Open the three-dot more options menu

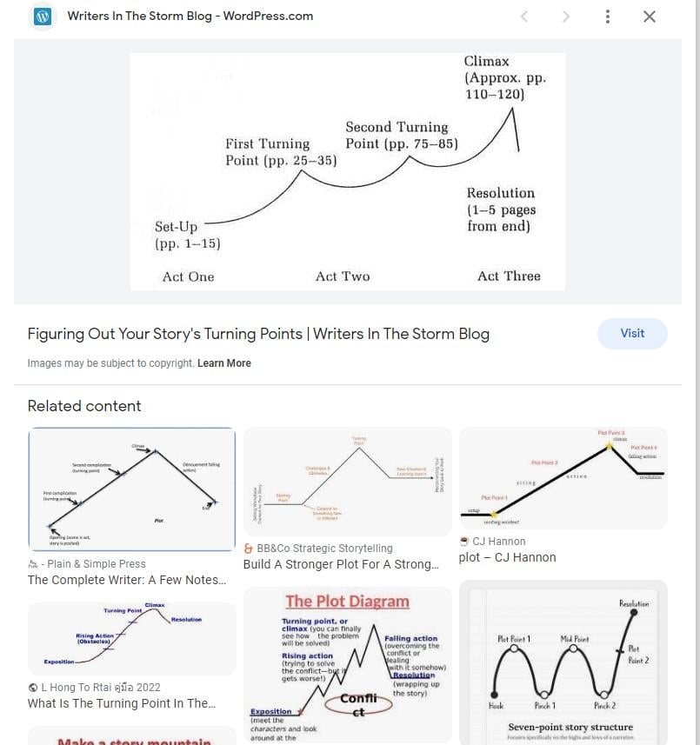[x=608, y=17]
